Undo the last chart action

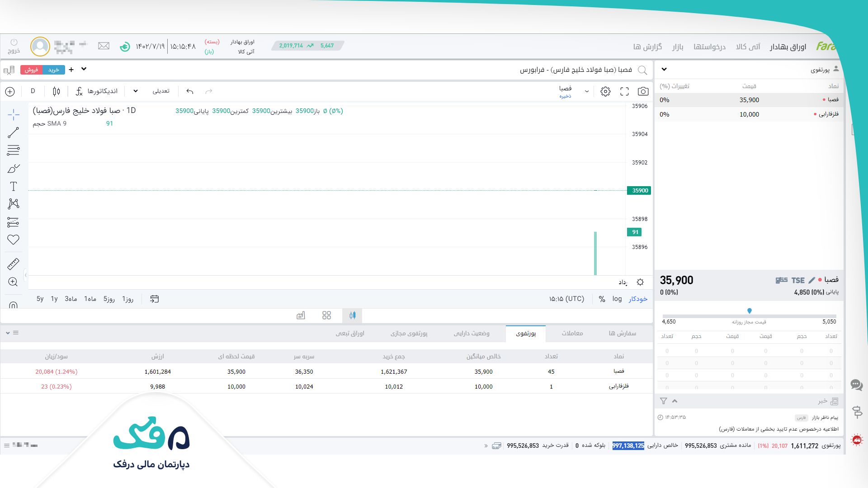pos(190,91)
